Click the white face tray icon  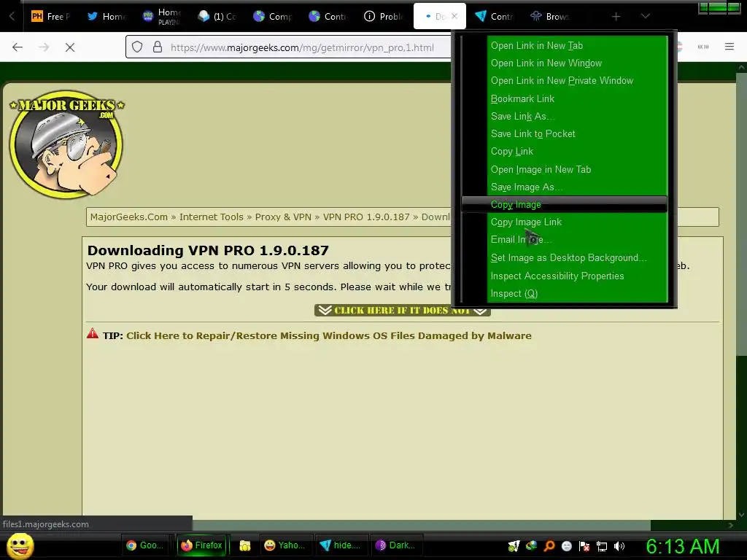(566, 546)
